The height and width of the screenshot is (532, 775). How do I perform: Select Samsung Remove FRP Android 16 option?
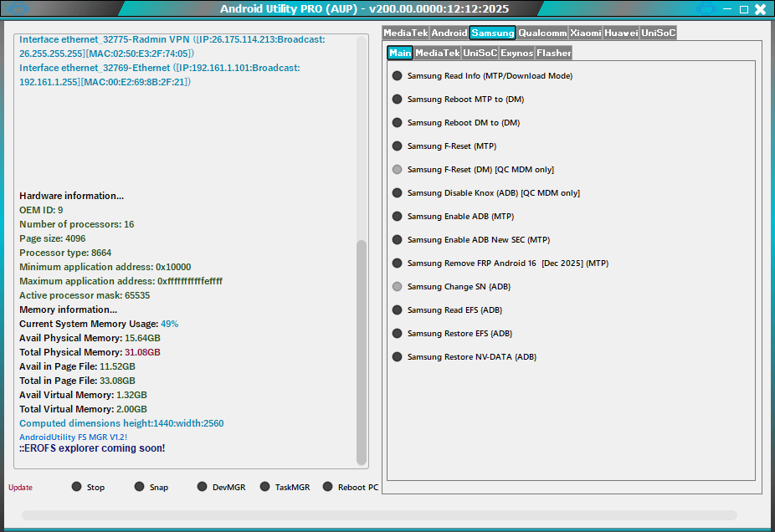(x=396, y=263)
